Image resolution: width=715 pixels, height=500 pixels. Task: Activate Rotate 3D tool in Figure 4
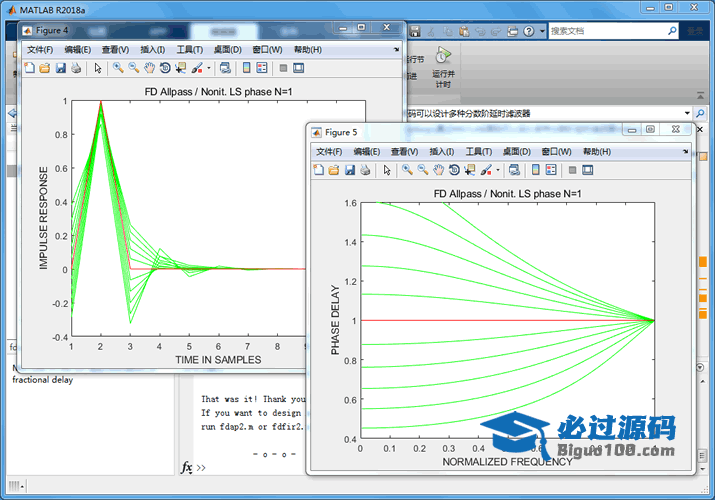tap(165, 68)
